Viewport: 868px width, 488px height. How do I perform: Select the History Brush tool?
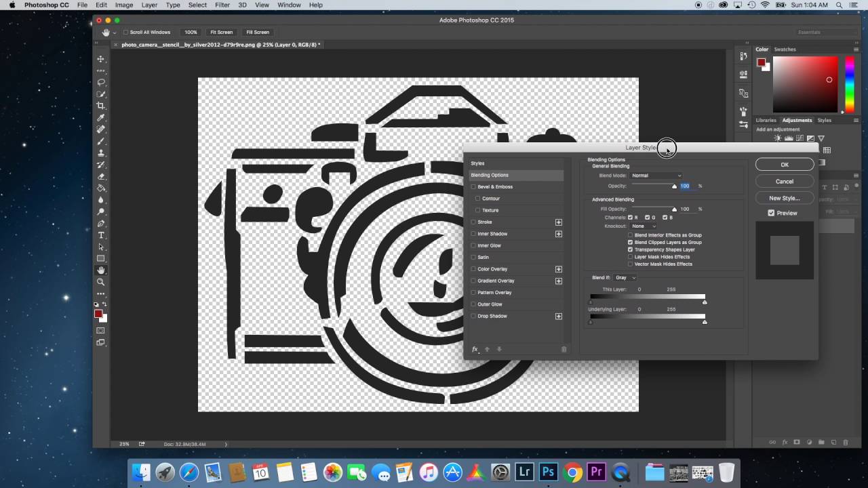coord(101,165)
